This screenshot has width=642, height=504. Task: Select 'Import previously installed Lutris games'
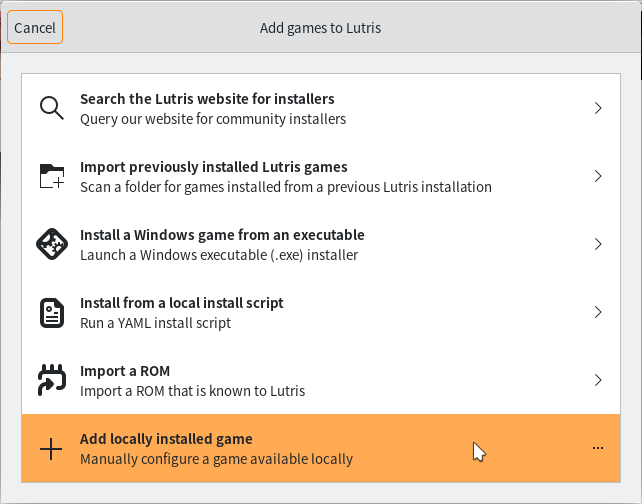click(214, 167)
